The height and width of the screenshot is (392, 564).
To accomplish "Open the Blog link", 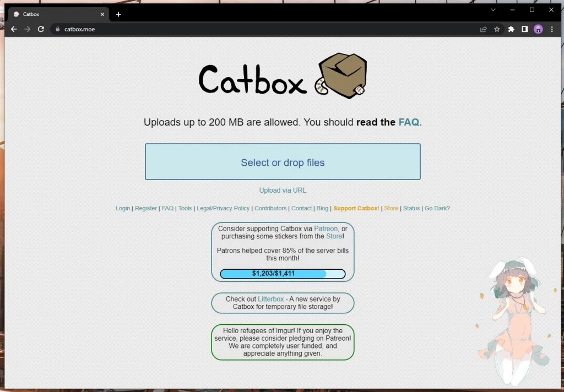I will (x=322, y=208).
